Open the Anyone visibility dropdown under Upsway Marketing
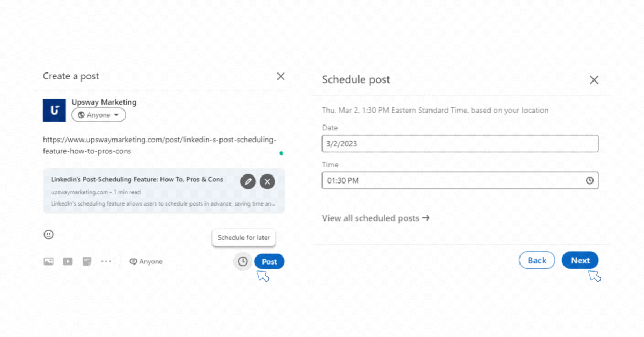This screenshot has width=644, height=337. [x=99, y=115]
